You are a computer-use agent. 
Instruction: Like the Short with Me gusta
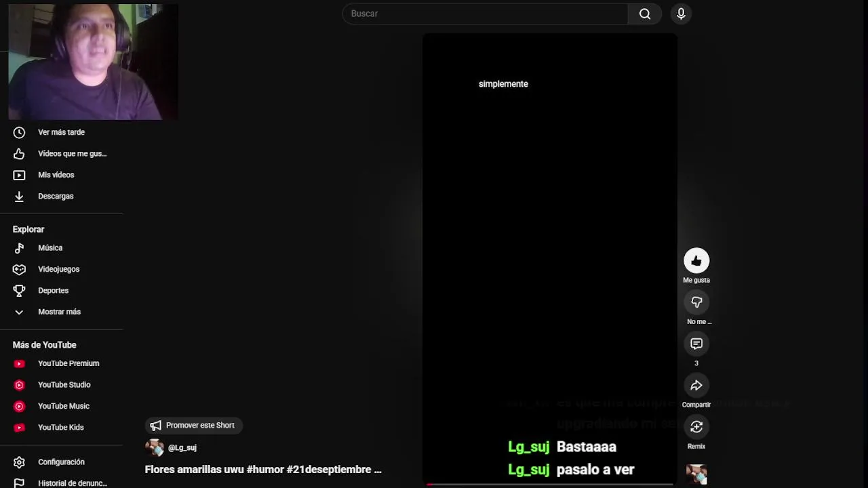point(696,261)
